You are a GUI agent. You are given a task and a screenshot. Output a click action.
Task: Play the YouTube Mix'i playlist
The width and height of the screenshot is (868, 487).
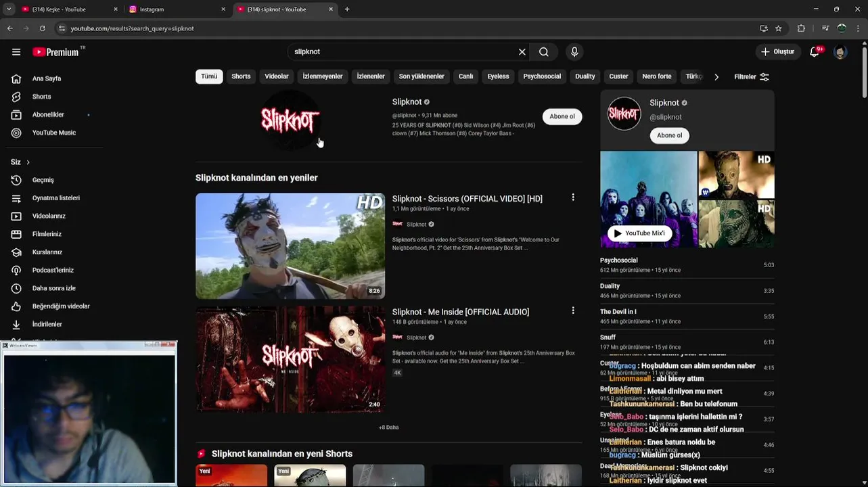(x=639, y=233)
